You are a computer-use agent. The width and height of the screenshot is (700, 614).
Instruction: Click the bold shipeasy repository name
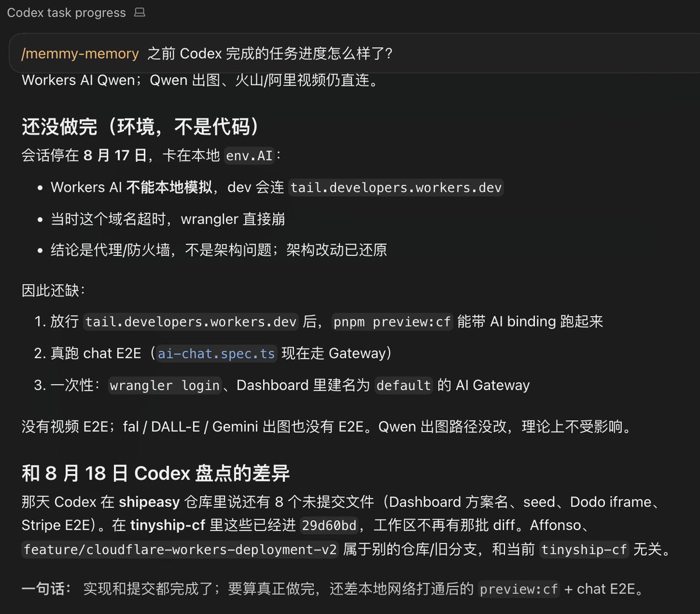click(149, 502)
